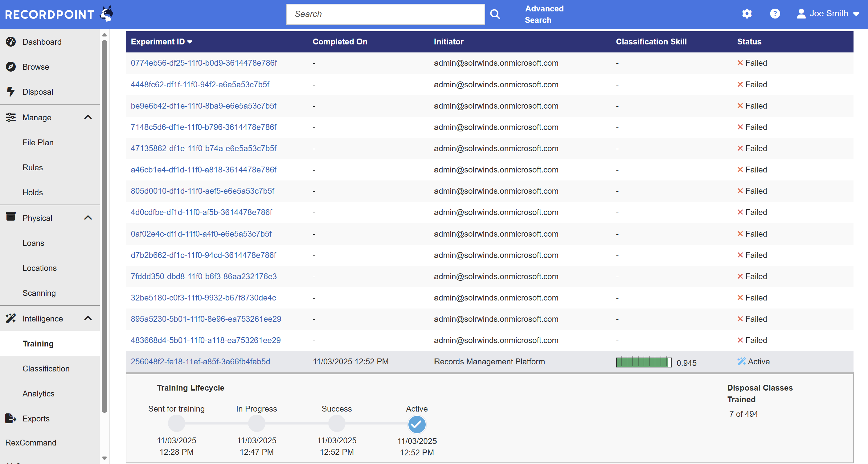Click the search magnifier icon
Image resolution: width=868 pixels, height=464 pixels.
[495, 14]
